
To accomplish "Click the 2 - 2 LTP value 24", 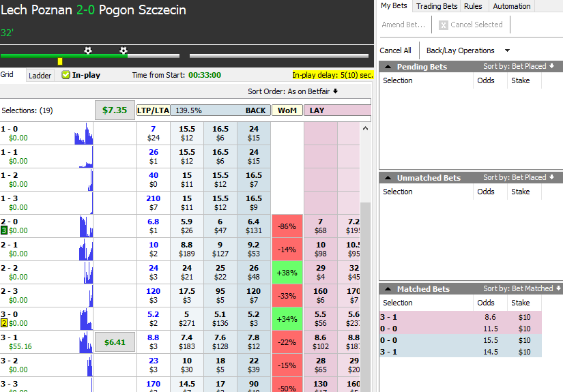I will [x=154, y=268].
